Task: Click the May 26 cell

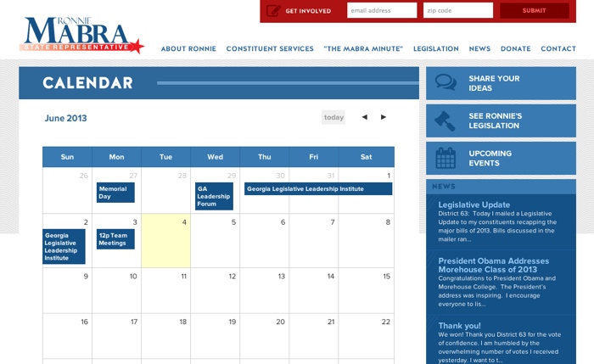Action: (x=67, y=190)
